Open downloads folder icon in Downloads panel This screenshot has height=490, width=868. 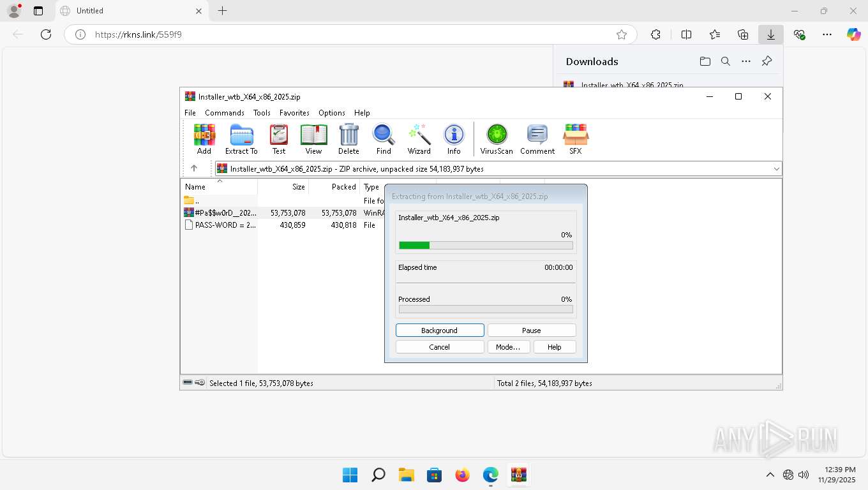(705, 61)
